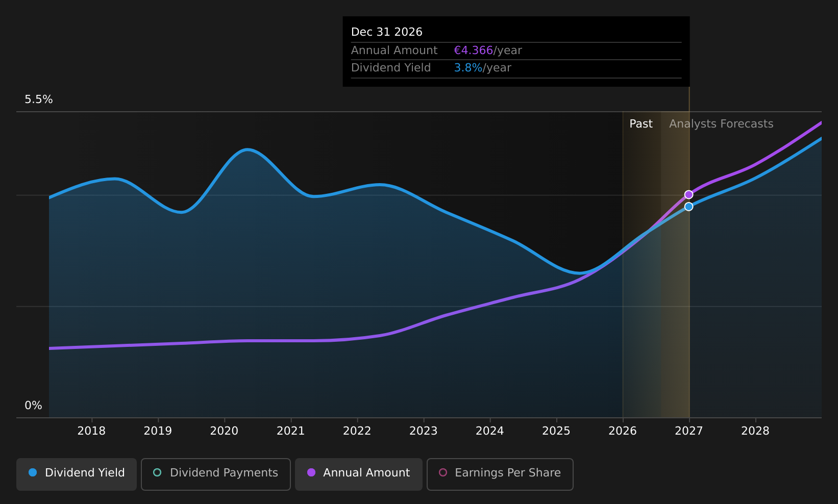Click the 2025 x-axis label

coord(556,431)
